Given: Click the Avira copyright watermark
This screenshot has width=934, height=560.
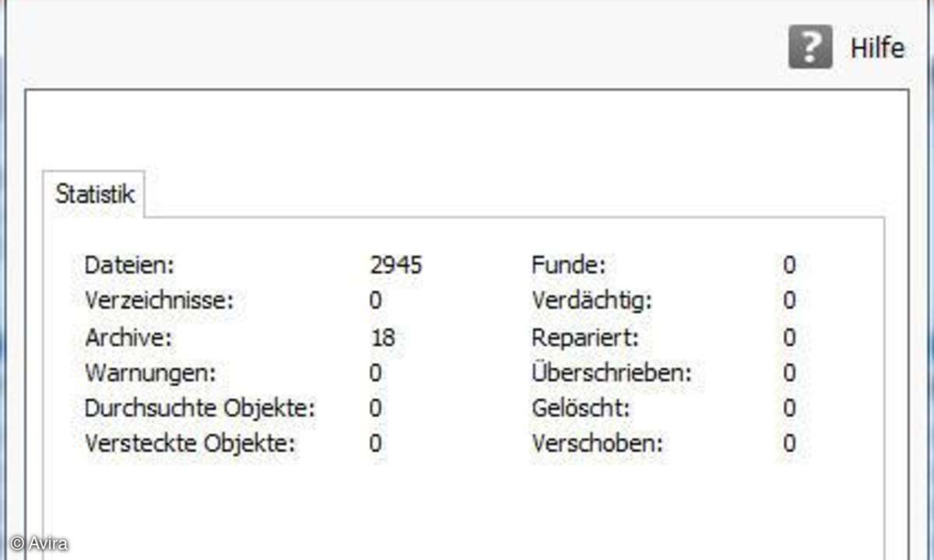Looking at the screenshot, I should [39, 544].
